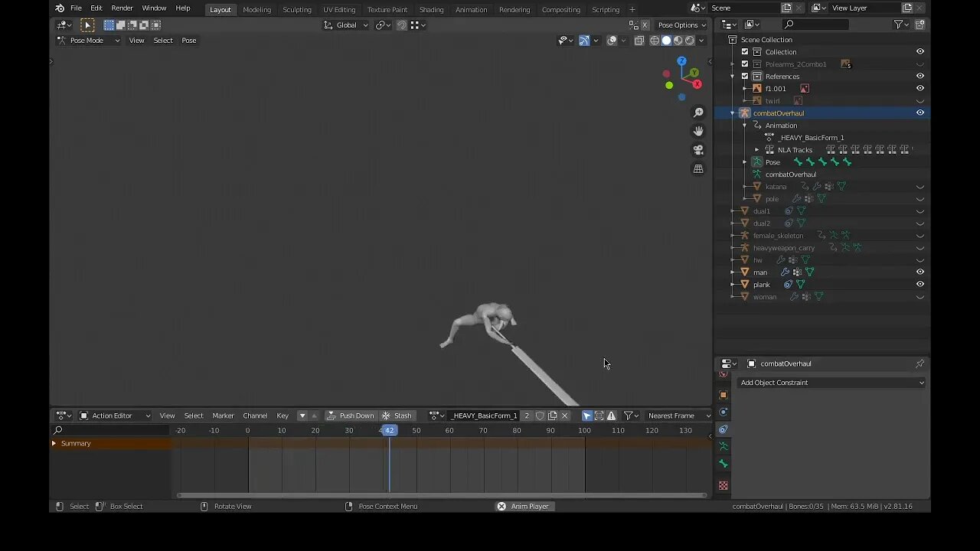Click the Action Editor horizontal scrollbar
The width and height of the screenshot is (980, 551).
(x=441, y=496)
